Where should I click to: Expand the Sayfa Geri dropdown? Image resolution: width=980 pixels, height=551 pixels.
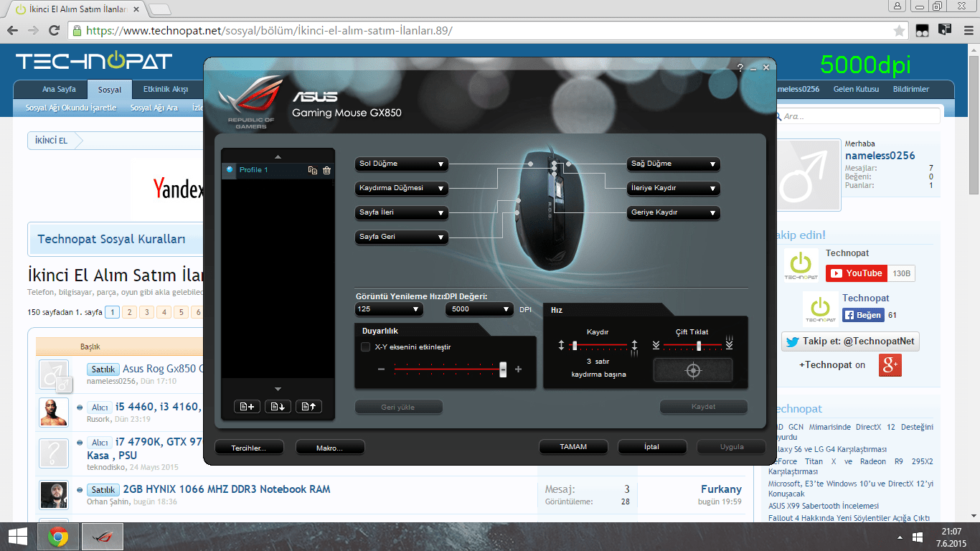tap(402, 237)
